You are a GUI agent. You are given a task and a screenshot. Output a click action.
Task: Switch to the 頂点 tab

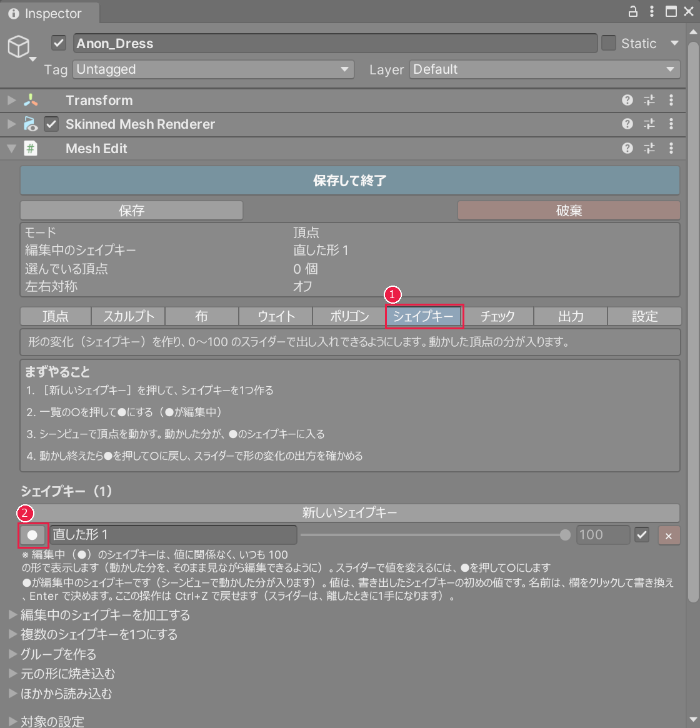pyautogui.click(x=56, y=316)
